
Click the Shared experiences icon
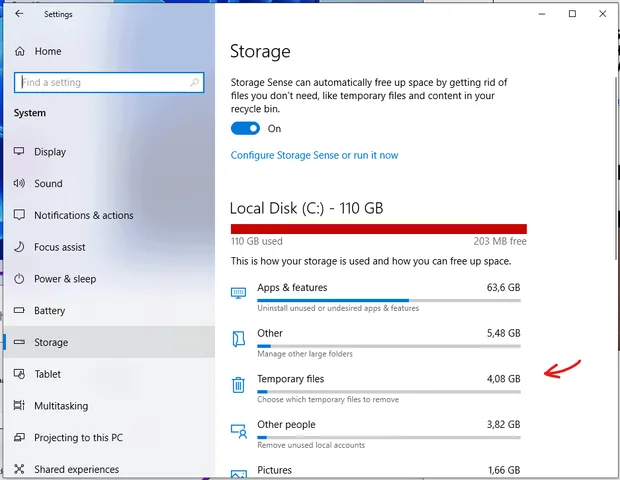click(x=19, y=469)
